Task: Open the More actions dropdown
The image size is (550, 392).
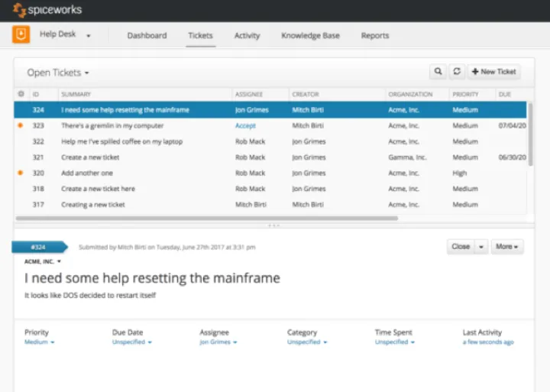Action: point(506,247)
